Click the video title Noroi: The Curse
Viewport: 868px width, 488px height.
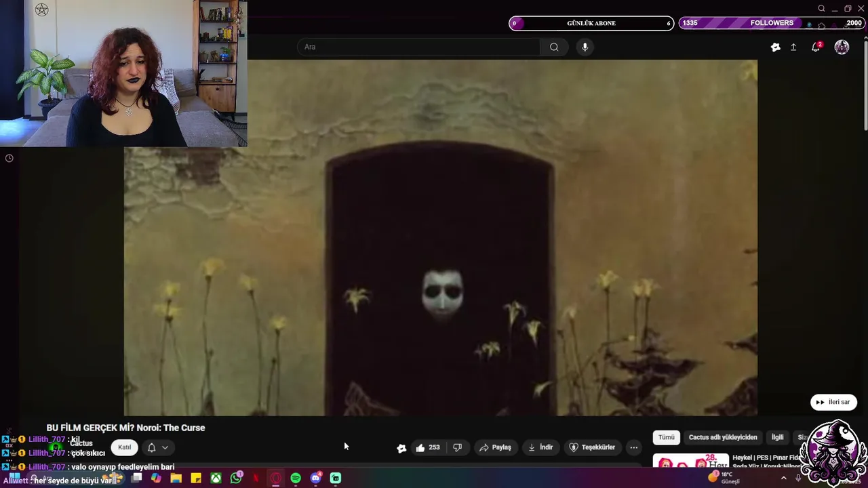coord(125,428)
